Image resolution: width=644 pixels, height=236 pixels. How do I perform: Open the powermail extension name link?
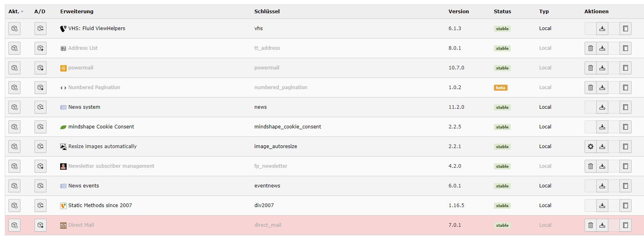coord(81,68)
